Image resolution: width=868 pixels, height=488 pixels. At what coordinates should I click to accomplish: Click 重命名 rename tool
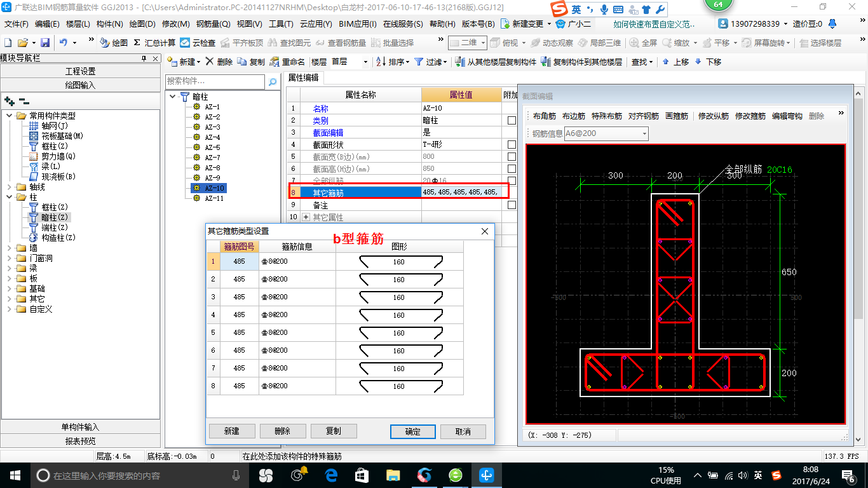tap(287, 62)
